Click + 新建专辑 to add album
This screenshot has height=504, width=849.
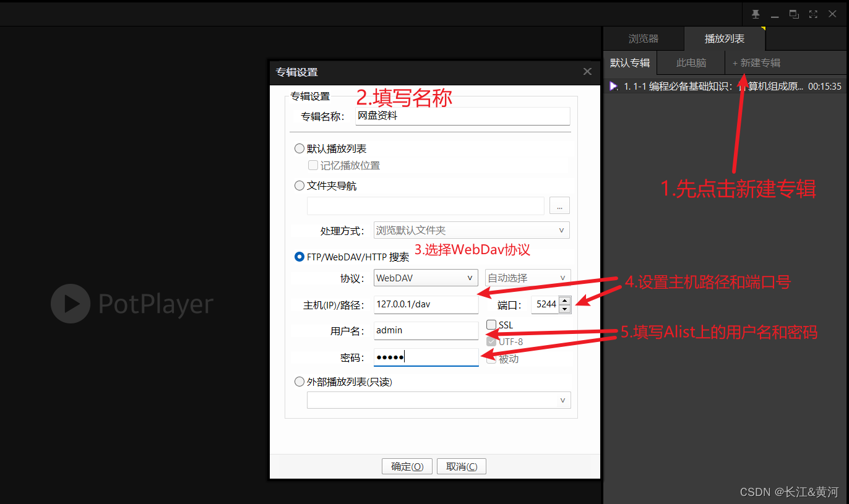pos(756,63)
